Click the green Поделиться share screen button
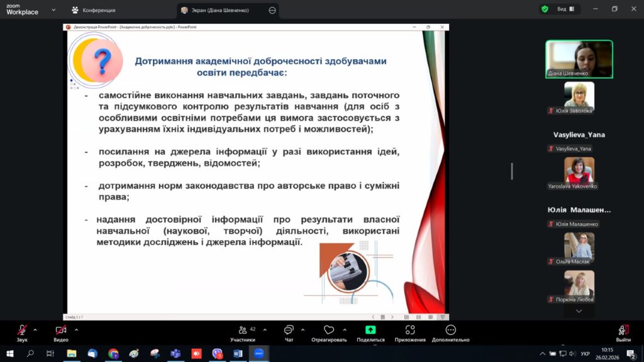This screenshot has width=644, height=362. 370,332
